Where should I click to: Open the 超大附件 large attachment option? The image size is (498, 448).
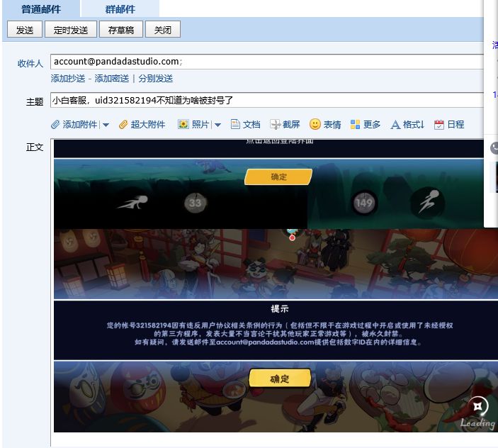pos(142,125)
